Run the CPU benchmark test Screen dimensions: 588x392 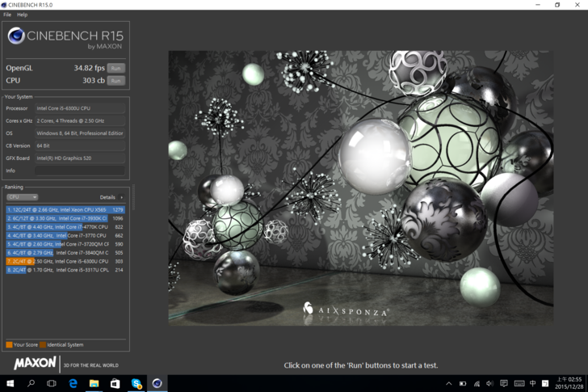(116, 81)
